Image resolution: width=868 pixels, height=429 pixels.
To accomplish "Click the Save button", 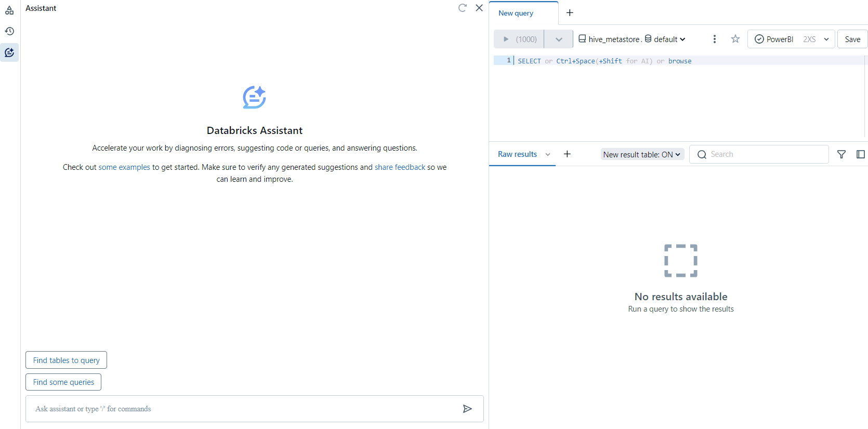I will [x=852, y=39].
